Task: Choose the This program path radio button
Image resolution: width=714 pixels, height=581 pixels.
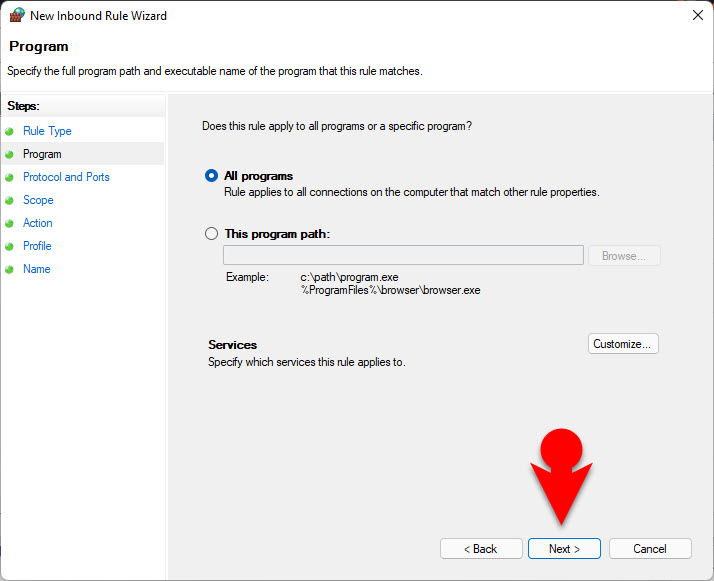Action: (x=211, y=234)
